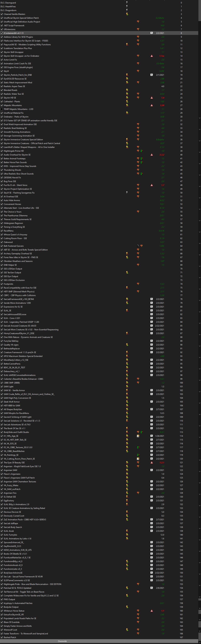Image resolution: width=201 pixels, height=644 pixels.
Task: Click the conflict icon for Bodyslide Output
Action: (127, 607)
